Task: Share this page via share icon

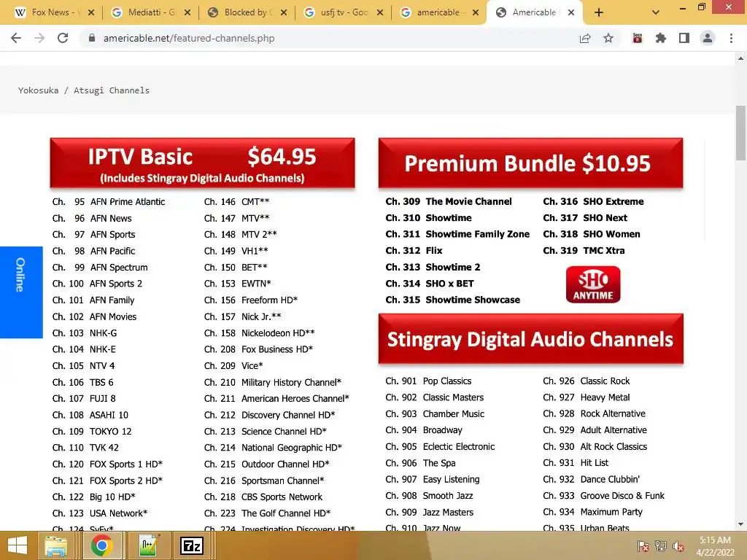Action: [585, 38]
